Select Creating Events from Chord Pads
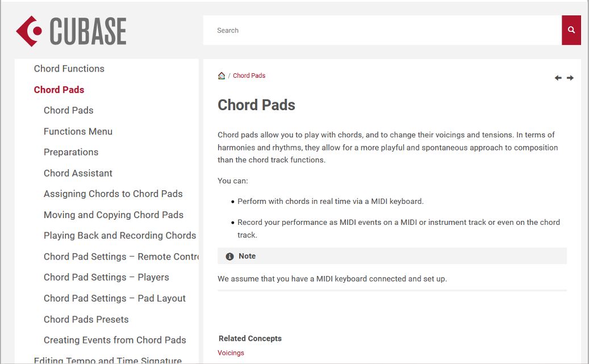The height and width of the screenshot is (364, 589). (115, 340)
